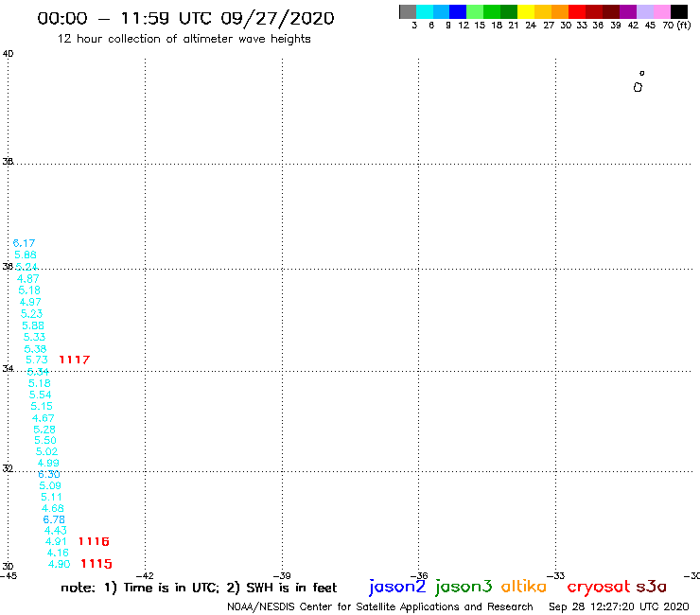The image size is (700, 615).
Task: Click the green 'jason3' satellite label
Action: 464,587
